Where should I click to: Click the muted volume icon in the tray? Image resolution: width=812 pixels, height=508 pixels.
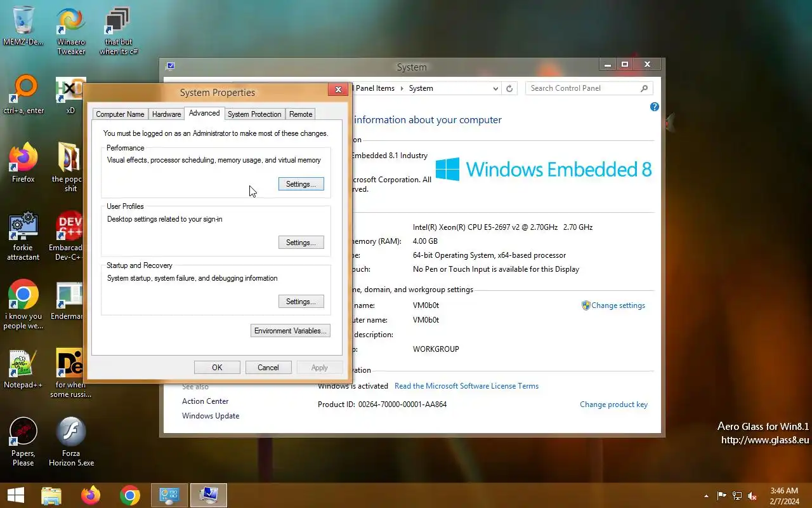(752, 496)
